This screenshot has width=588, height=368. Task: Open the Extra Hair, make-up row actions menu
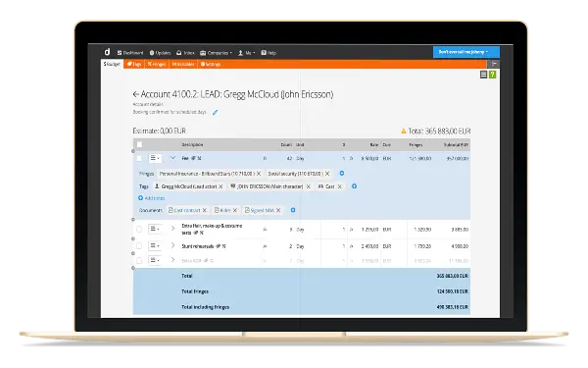click(x=155, y=229)
